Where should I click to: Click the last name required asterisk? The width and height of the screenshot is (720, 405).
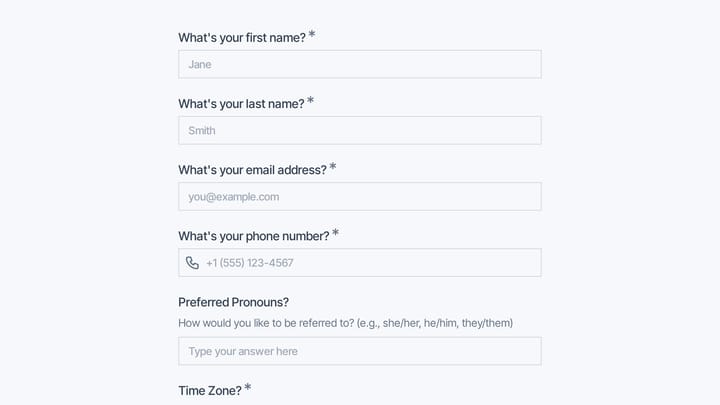[x=310, y=100]
